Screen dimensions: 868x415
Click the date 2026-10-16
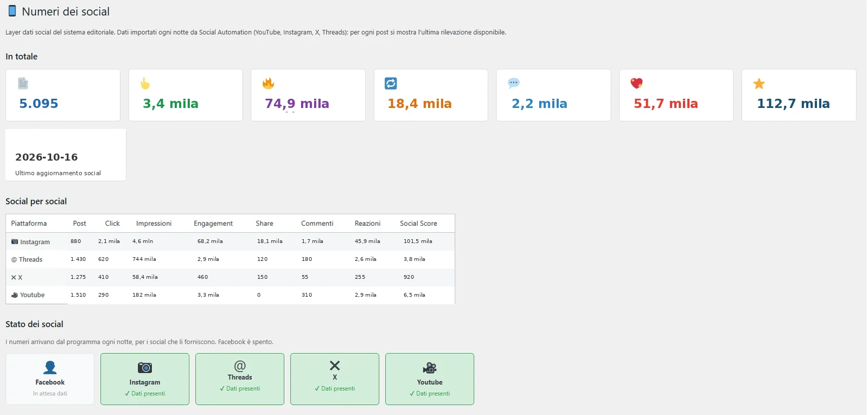click(x=47, y=157)
